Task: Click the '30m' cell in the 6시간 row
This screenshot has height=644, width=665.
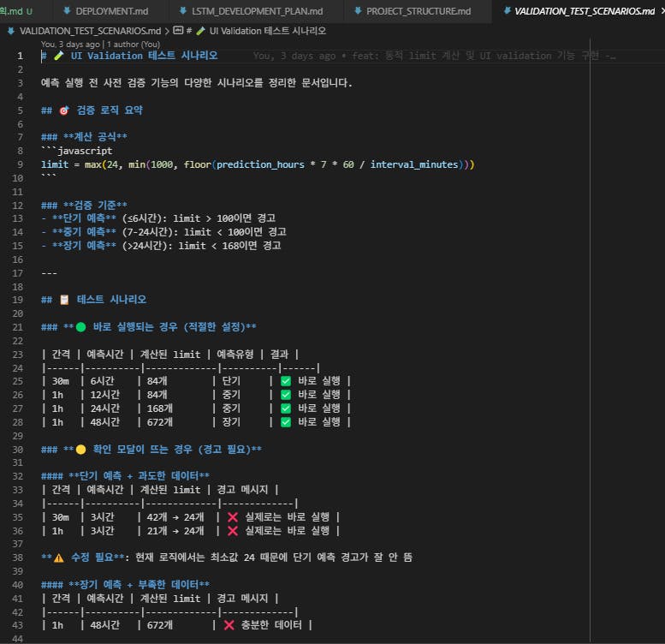Action: (60, 381)
